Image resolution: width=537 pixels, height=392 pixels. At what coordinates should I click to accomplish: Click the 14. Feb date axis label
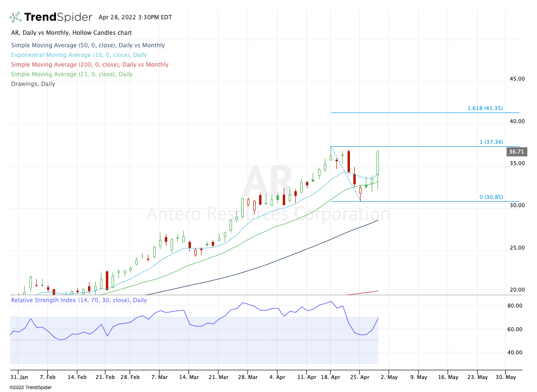point(77,378)
